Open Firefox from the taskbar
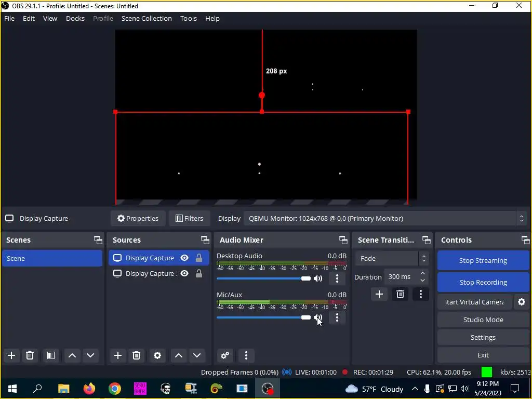 click(x=89, y=389)
